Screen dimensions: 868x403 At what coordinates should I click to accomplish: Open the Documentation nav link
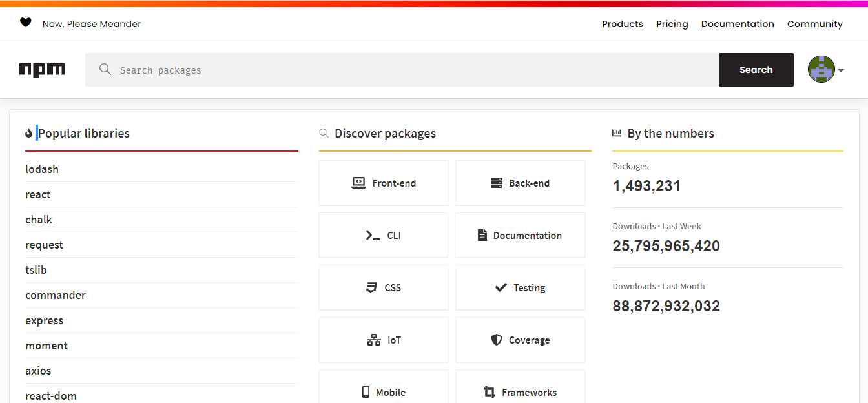tap(738, 24)
